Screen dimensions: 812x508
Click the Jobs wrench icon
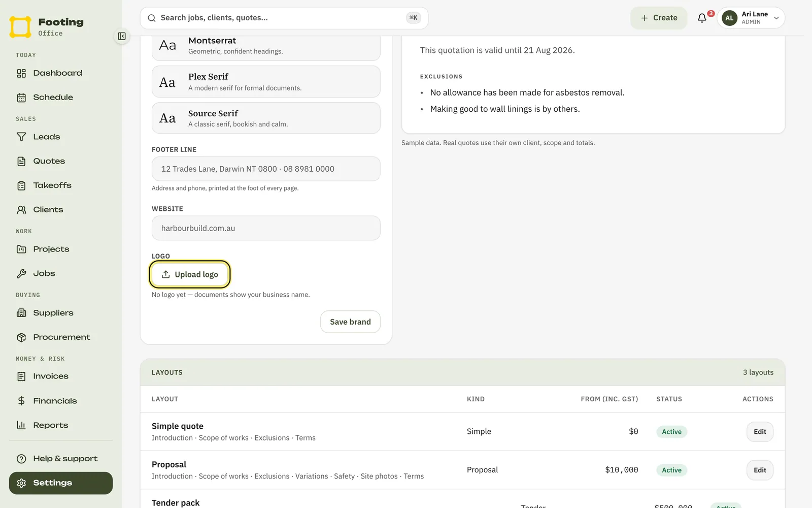click(x=21, y=274)
